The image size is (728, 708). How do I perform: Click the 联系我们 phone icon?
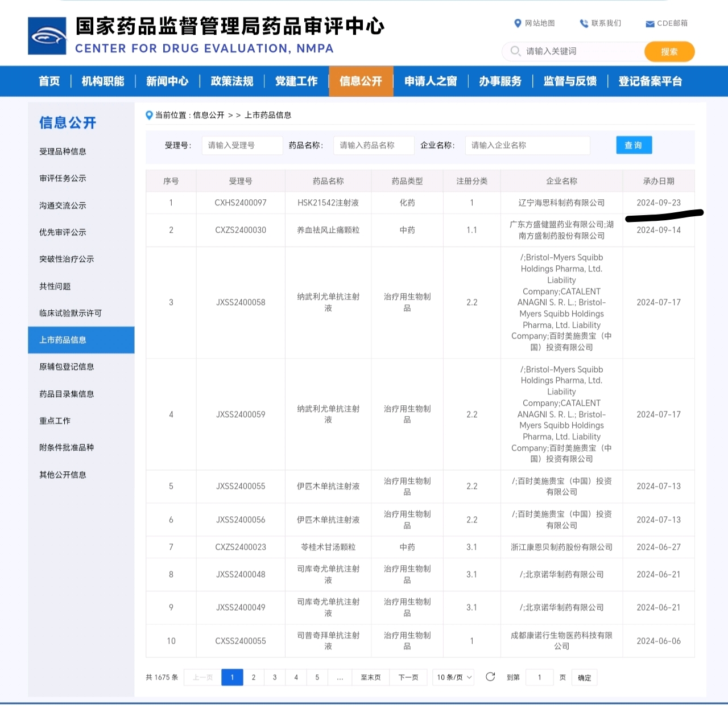[584, 23]
